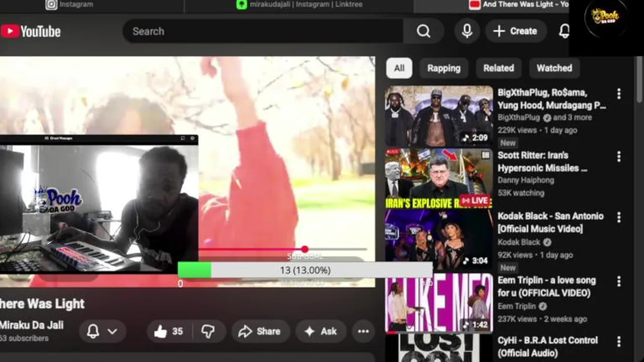This screenshot has width=644, height=362.
Task: Like the video with thumbs up
Action: point(169,331)
